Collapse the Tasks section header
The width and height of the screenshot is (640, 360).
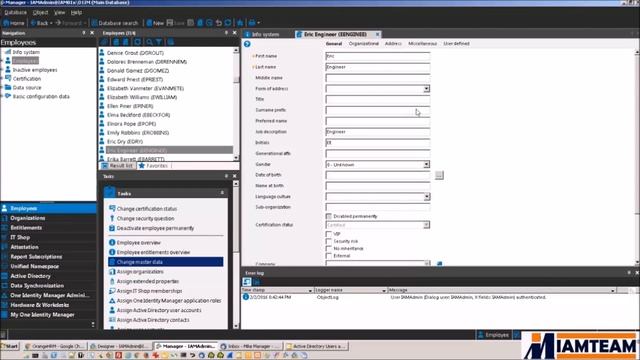click(222, 193)
